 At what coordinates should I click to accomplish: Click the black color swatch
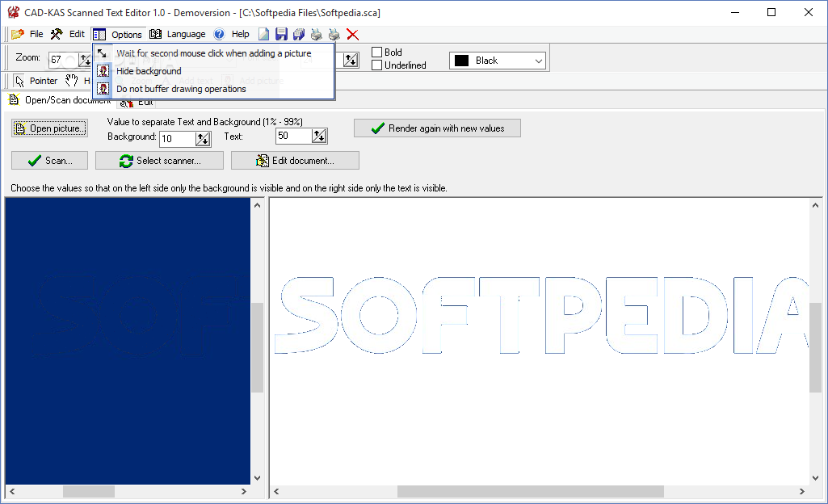(461, 61)
